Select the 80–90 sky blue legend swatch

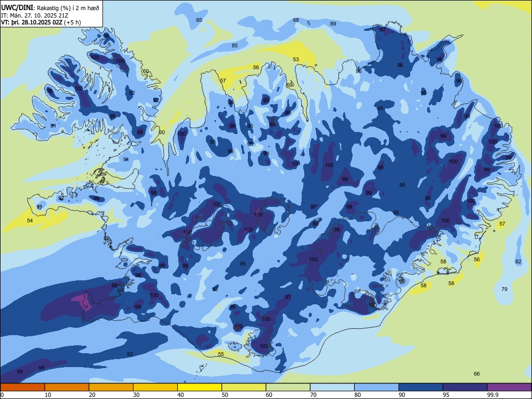377,387
